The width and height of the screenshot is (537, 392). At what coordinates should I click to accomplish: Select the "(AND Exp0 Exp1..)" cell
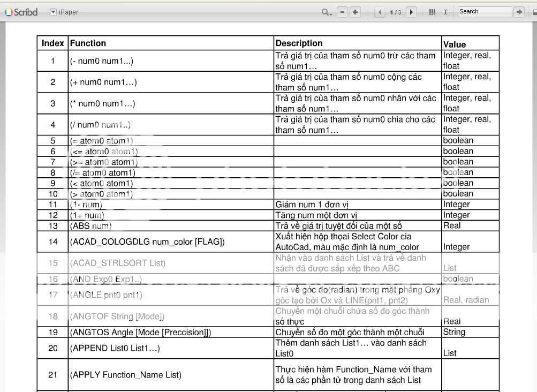pyautogui.click(x=171, y=279)
